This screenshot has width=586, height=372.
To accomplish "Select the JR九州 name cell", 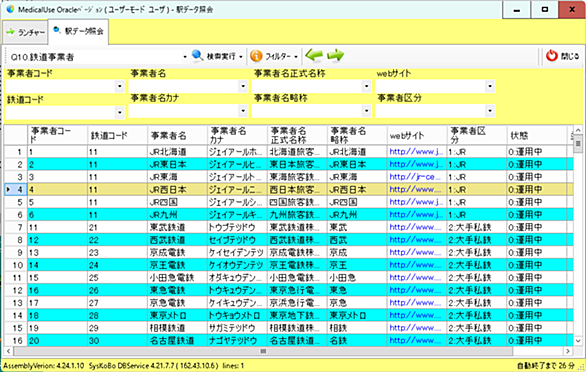I will point(178,215).
